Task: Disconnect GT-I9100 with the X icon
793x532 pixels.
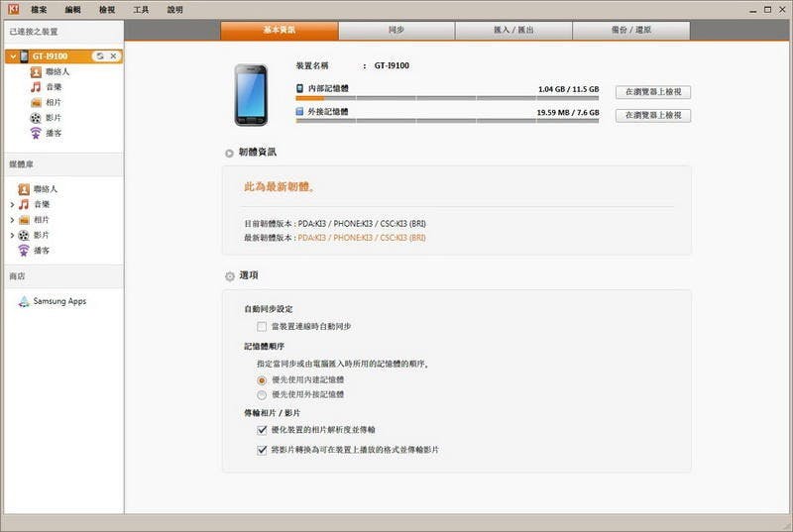Action: coord(113,56)
